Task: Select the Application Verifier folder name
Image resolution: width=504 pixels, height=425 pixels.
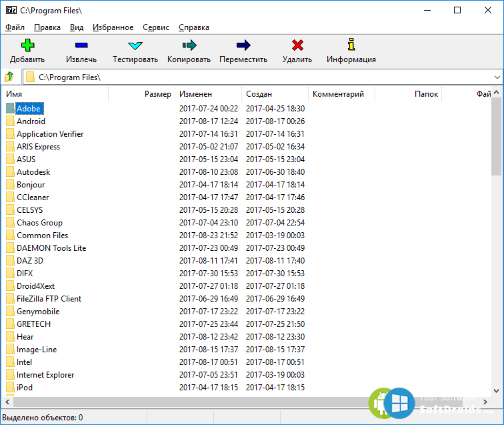Action: pyautogui.click(x=50, y=134)
